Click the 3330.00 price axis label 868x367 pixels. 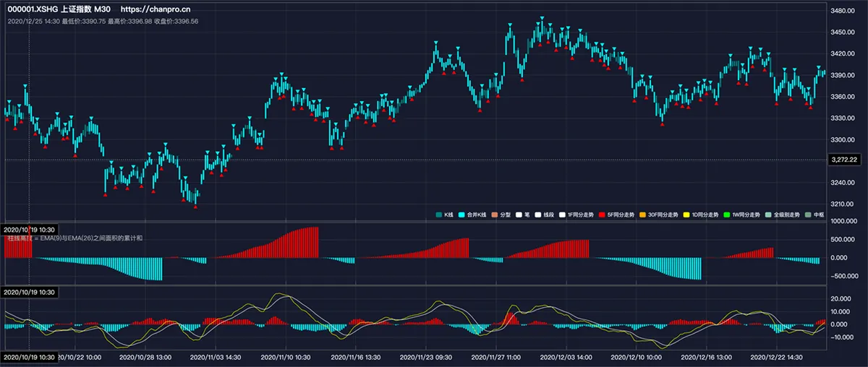(x=843, y=118)
